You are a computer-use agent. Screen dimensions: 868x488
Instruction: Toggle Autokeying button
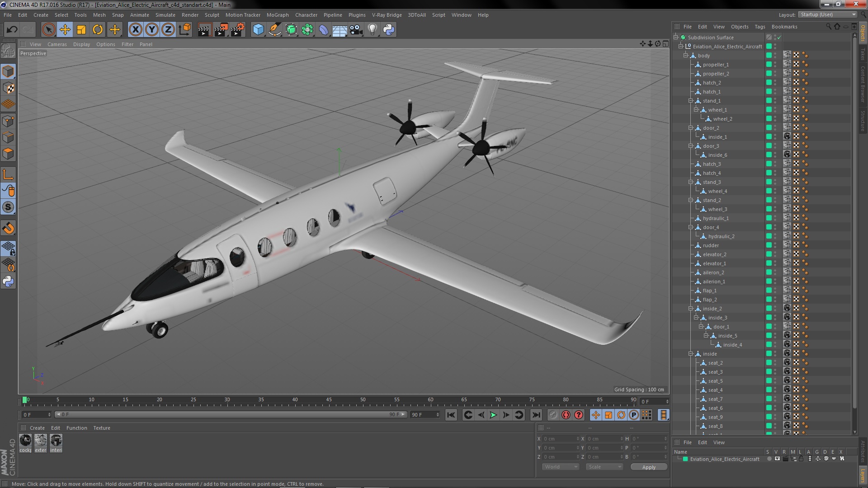(x=566, y=415)
